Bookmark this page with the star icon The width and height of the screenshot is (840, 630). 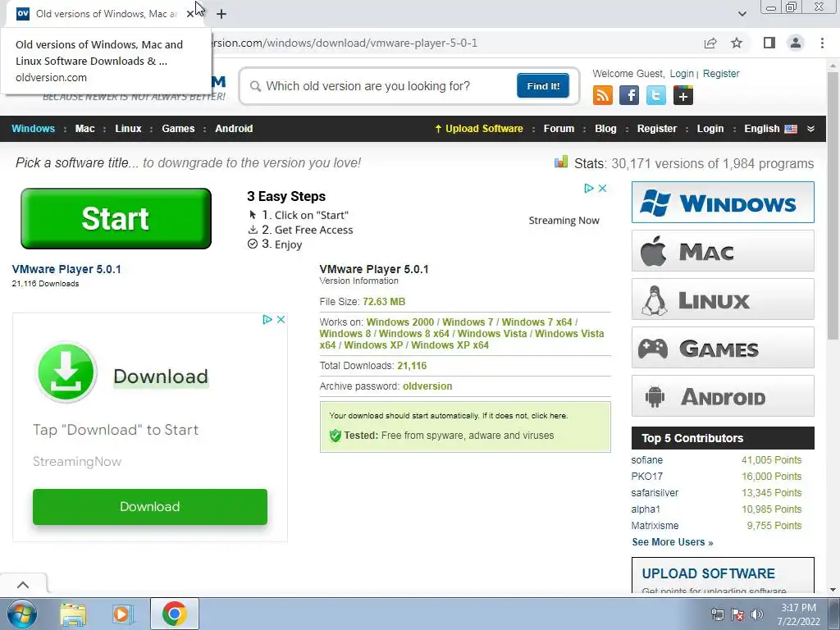coord(737,43)
